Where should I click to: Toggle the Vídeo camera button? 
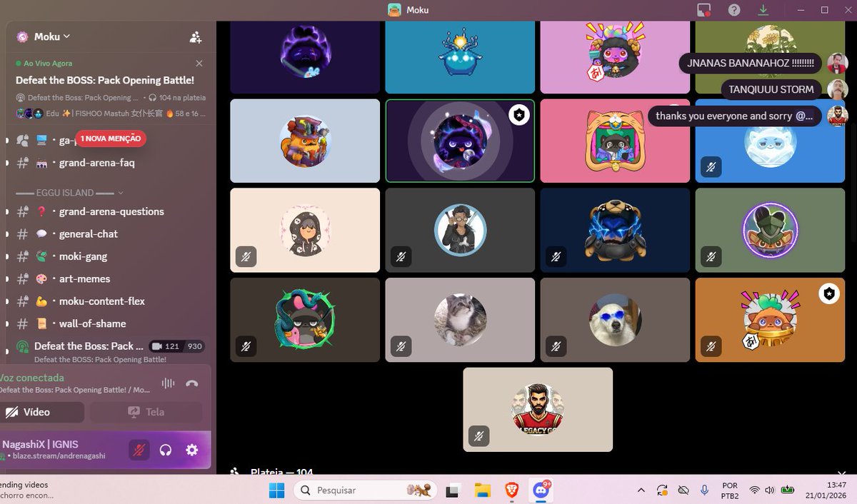point(41,412)
